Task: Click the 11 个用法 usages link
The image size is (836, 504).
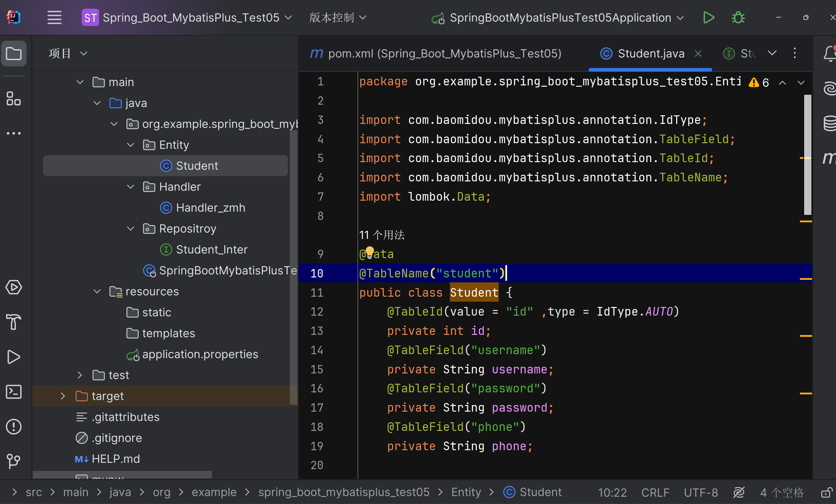Action: coord(382,235)
